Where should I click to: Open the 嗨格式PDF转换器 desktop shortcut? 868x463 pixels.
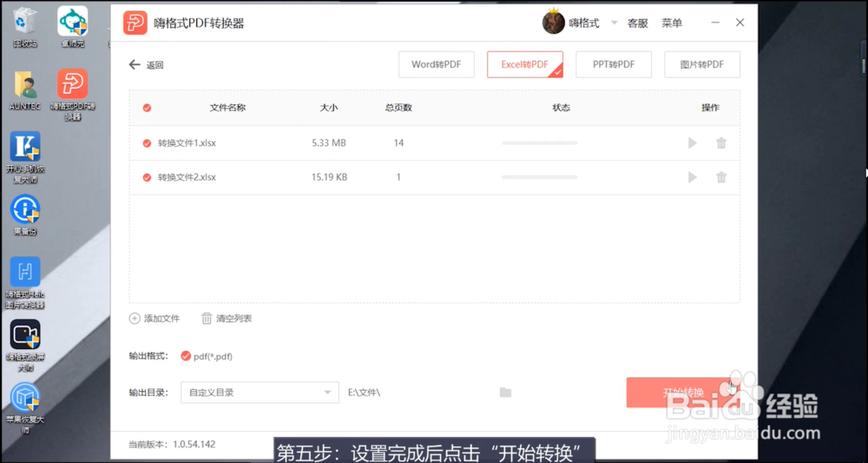(x=73, y=94)
